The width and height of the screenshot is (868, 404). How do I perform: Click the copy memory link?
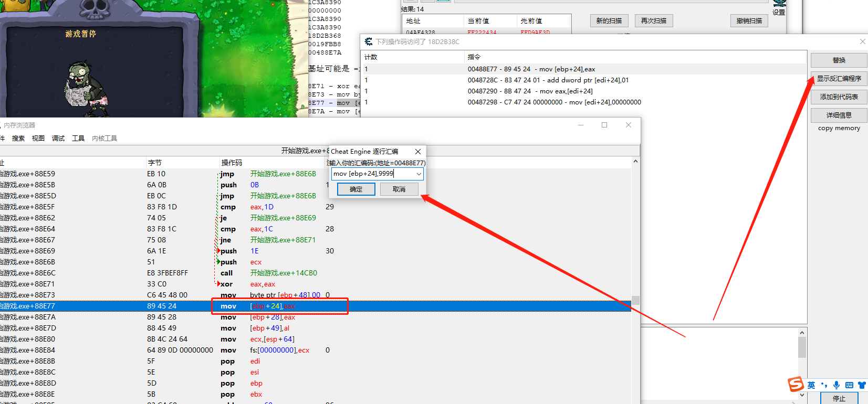point(839,128)
